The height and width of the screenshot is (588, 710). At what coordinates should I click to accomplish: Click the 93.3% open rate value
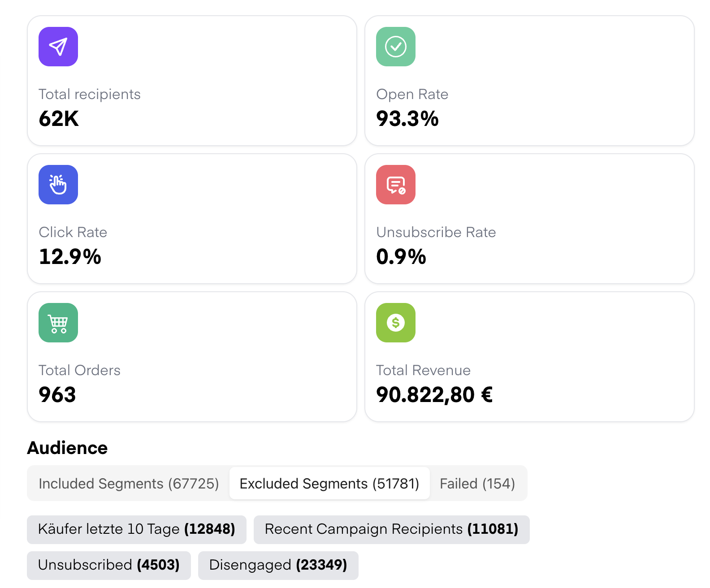click(407, 119)
